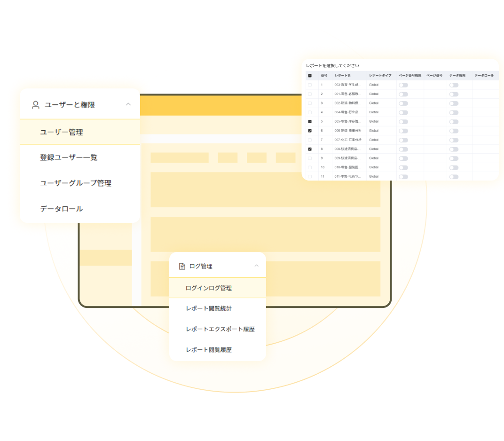The height and width of the screenshot is (441, 504).
Task: Click the user icon beside ユーザーと権限
Action: (x=35, y=105)
